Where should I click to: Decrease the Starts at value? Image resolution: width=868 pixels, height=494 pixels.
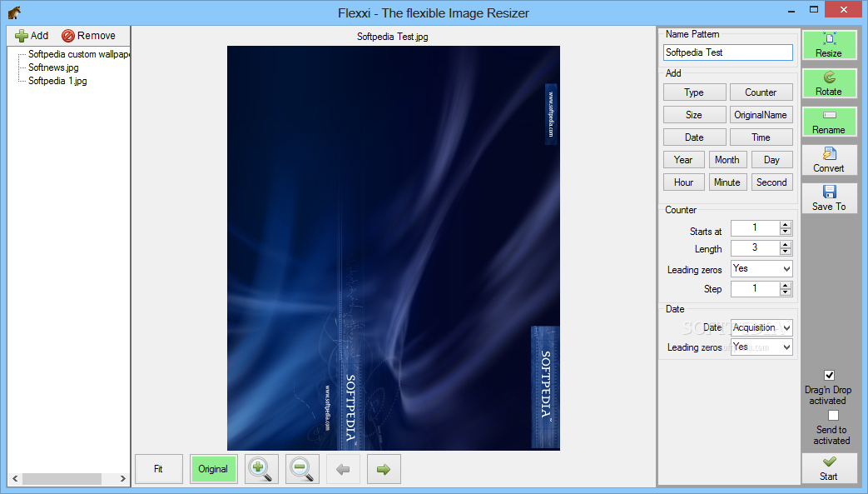pos(786,232)
